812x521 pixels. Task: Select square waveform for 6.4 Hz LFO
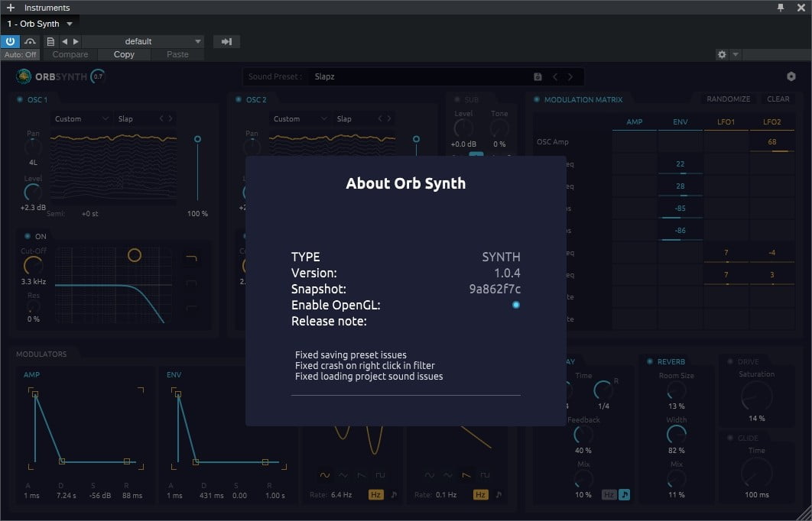(x=380, y=475)
